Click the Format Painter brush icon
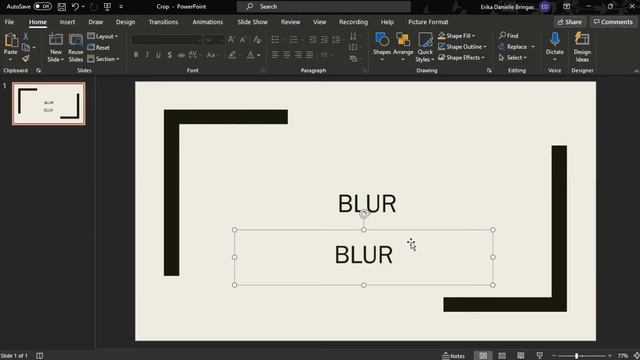 click(26, 59)
